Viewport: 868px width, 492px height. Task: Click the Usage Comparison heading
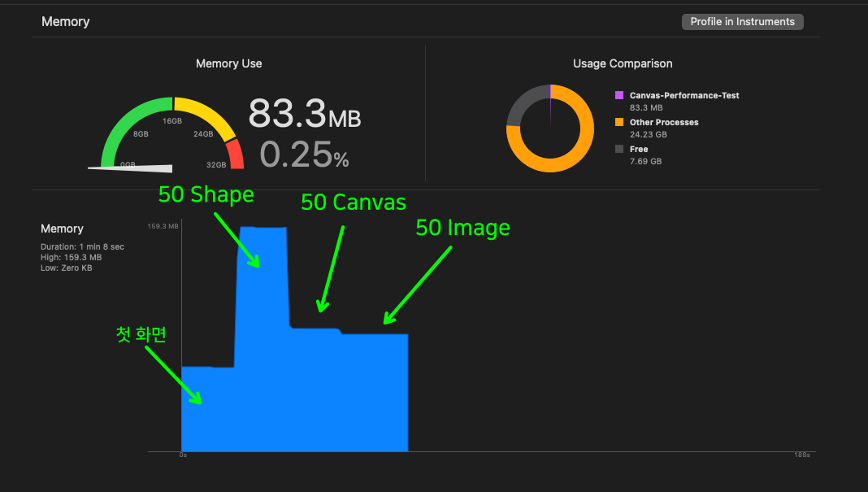coord(623,63)
